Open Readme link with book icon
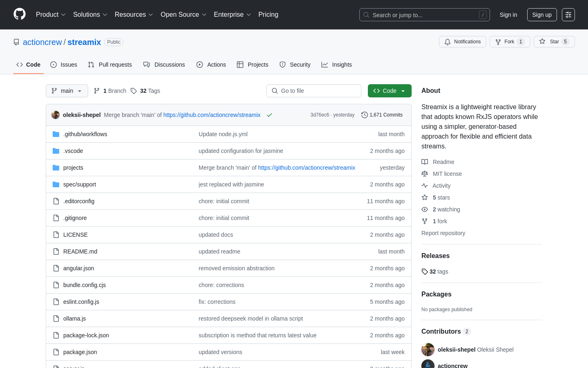 tap(438, 162)
